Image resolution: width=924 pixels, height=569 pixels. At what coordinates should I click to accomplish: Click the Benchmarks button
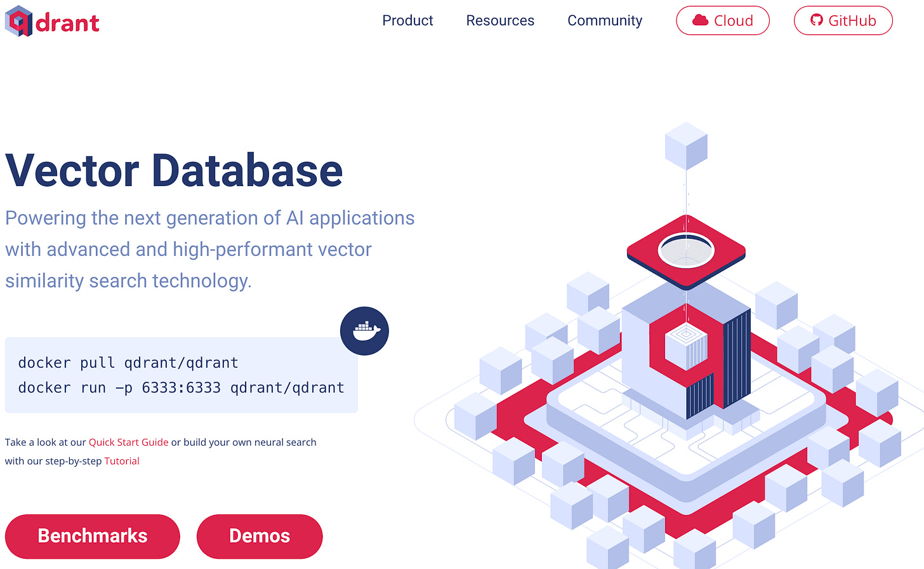tap(92, 536)
